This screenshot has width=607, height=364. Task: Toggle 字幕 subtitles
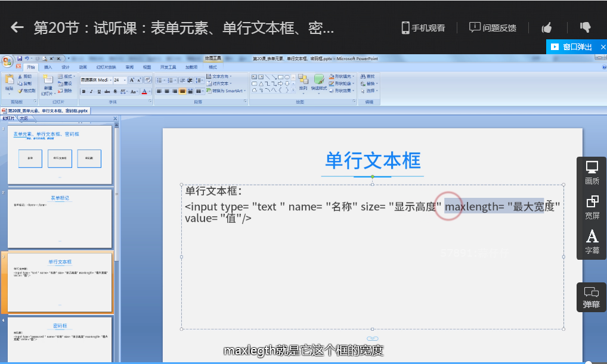coord(592,242)
